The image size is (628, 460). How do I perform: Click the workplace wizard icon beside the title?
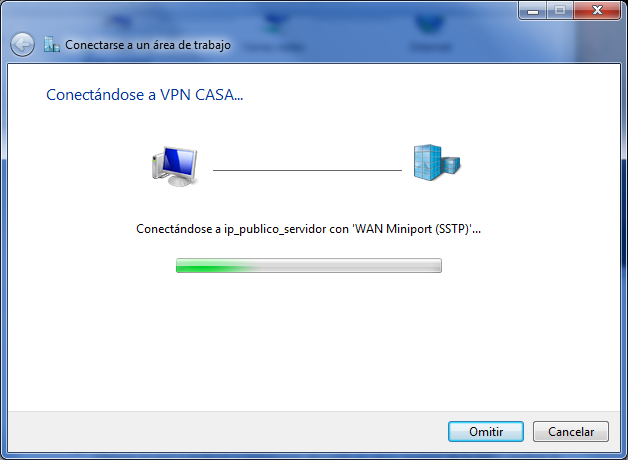click(x=52, y=44)
